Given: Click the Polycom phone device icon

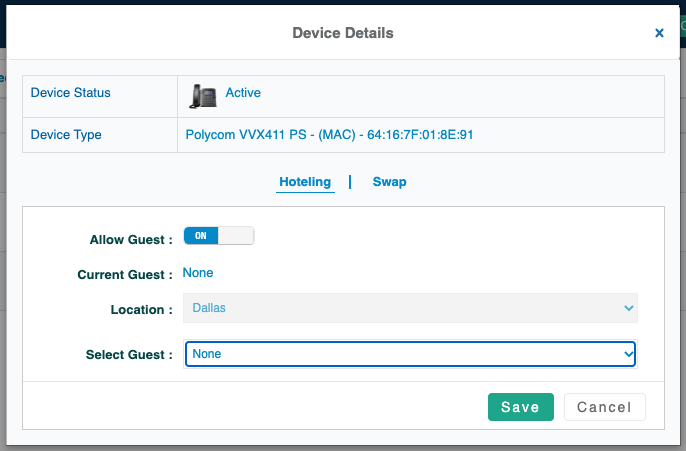Looking at the screenshot, I should point(203,95).
